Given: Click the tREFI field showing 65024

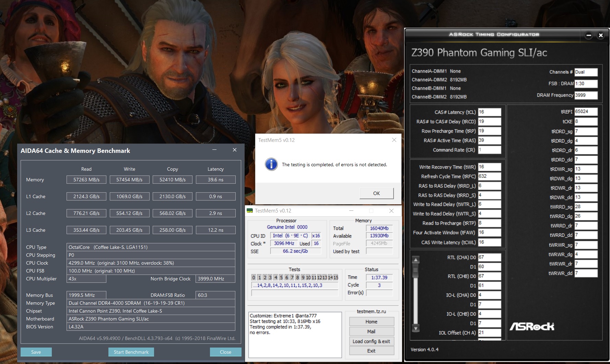Looking at the screenshot, I should (x=586, y=112).
